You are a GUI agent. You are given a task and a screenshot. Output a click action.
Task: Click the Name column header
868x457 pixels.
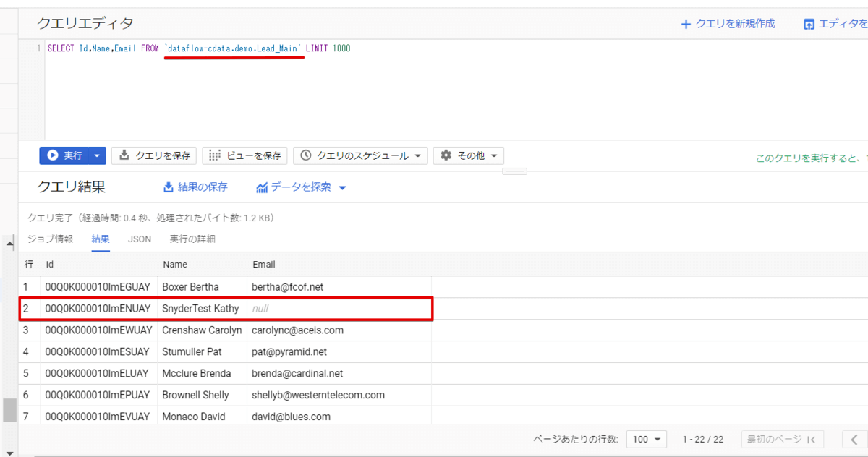click(176, 265)
